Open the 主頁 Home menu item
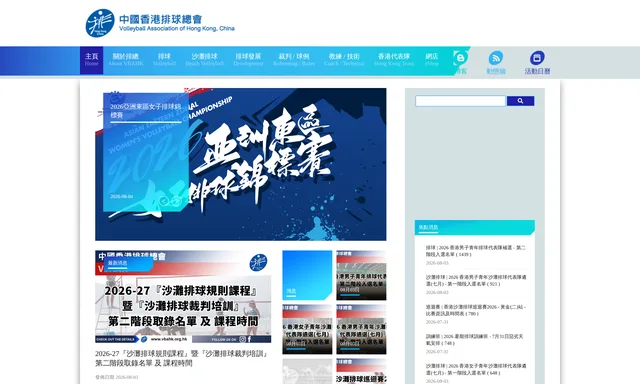The width and height of the screenshot is (640, 384). pos(91,60)
